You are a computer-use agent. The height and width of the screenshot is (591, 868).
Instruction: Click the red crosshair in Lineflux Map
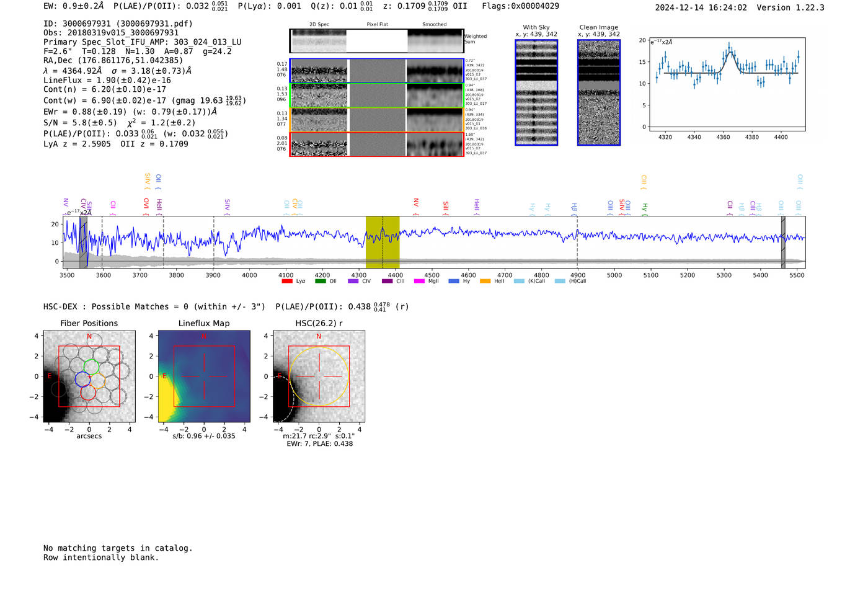(x=204, y=376)
